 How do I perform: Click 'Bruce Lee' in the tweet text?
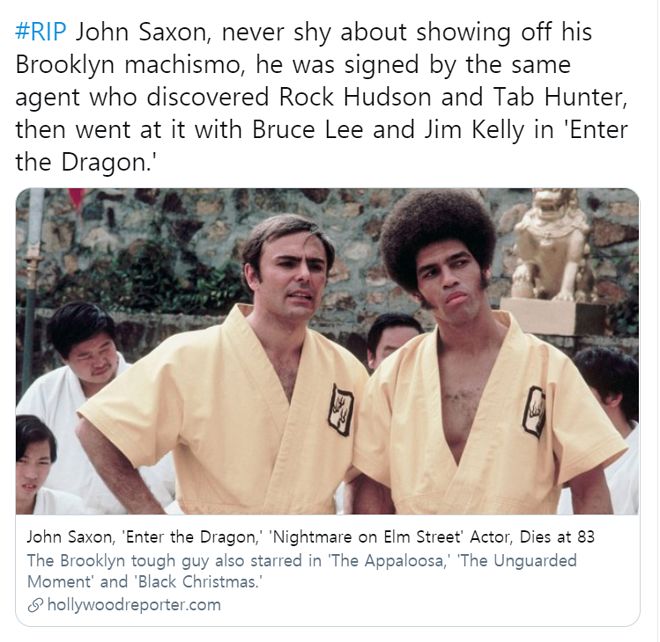click(x=307, y=130)
